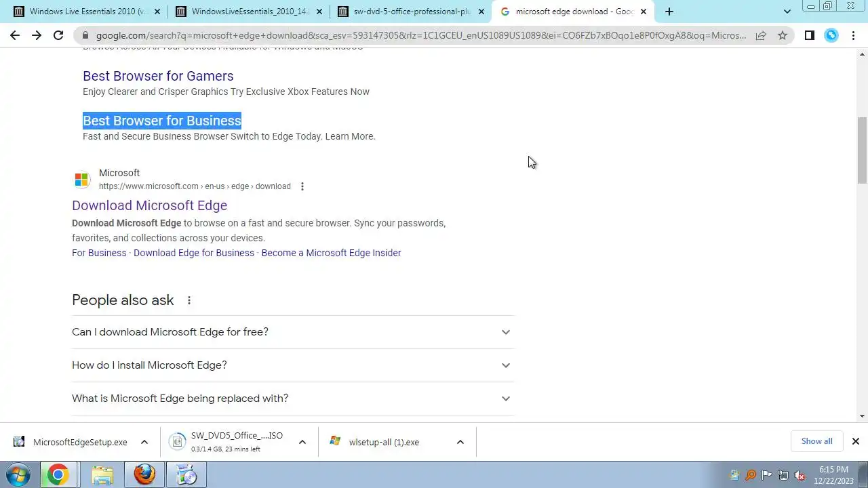Image resolution: width=868 pixels, height=488 pixels.
Task: Expand What is Microsoft Edge being replaced with
Action: (293, 399)
